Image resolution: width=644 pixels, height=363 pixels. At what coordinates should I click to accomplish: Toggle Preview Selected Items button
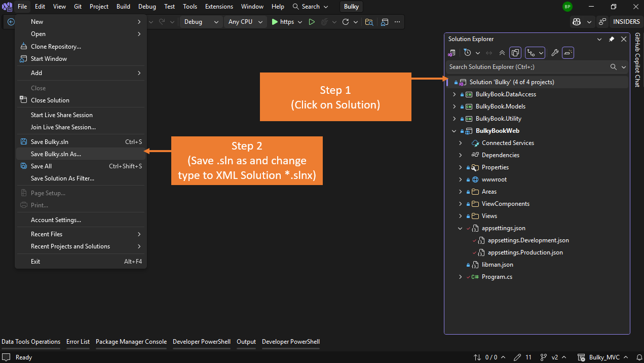pyautogui.click(x=568, y=53)
